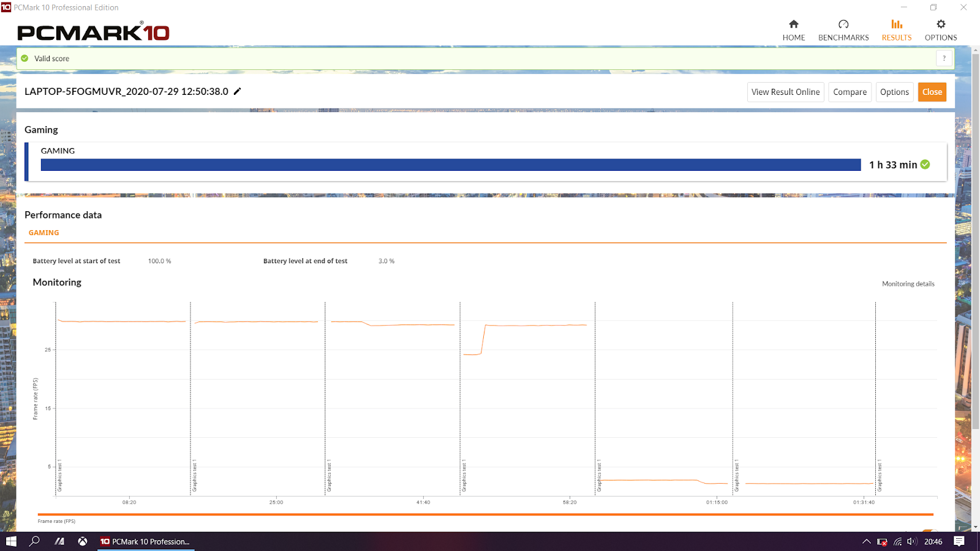The height and width of the screenshot is (551, 980).
Task: Edit the result name with pencil icon
Action: (x=238, y=91)
